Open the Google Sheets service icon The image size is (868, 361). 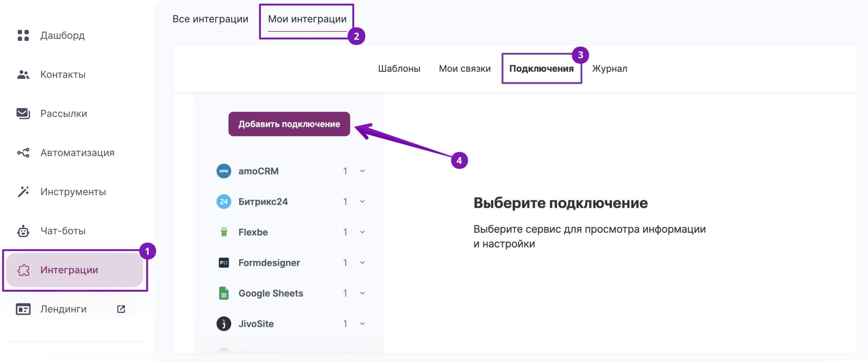(x=223, y=293)
